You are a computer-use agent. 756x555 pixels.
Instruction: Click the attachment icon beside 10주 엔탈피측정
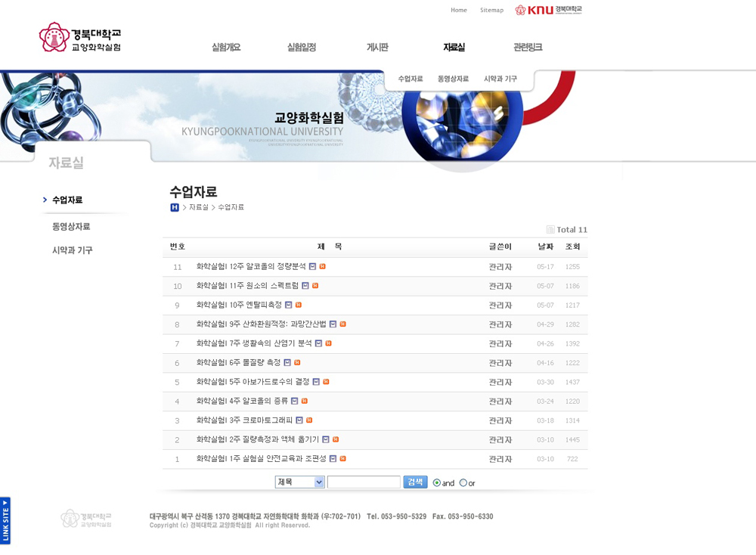pyautogui.click(x=289, y=305)
